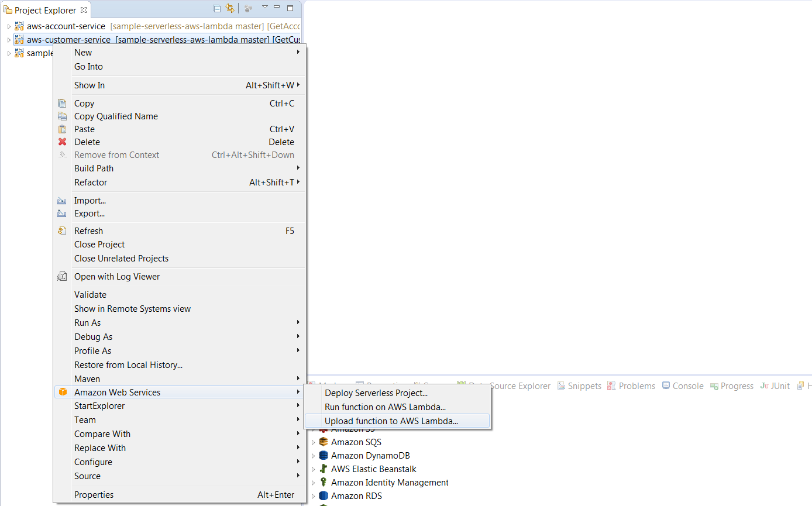Click the Amazon DynamoDB database icon
812x506 pixels.
click(324, 456)
